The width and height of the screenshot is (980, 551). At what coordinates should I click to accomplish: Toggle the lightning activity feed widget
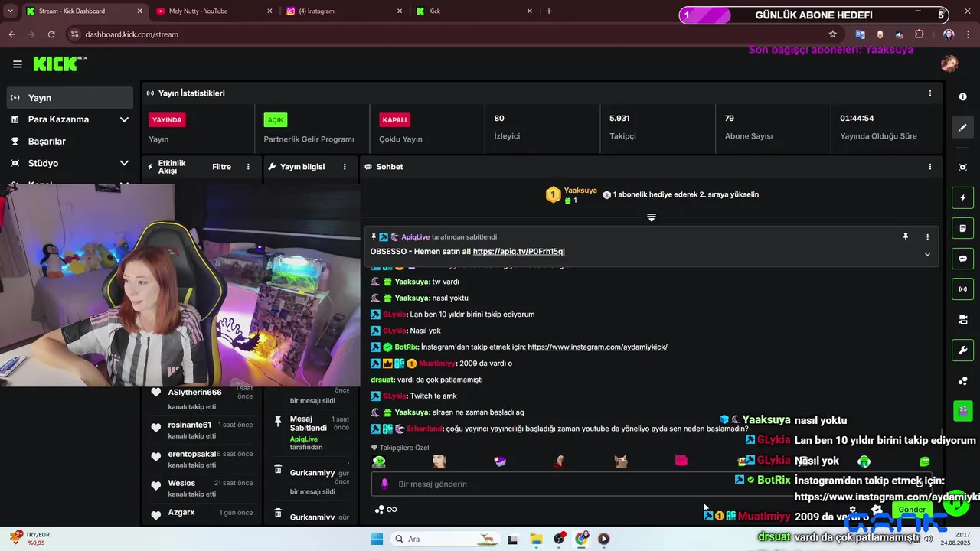962,198
